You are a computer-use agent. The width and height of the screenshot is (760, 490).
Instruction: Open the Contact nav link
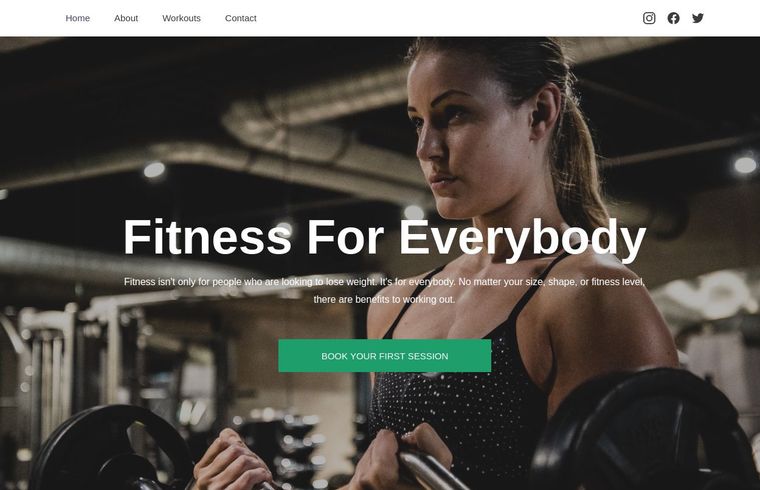240,18
